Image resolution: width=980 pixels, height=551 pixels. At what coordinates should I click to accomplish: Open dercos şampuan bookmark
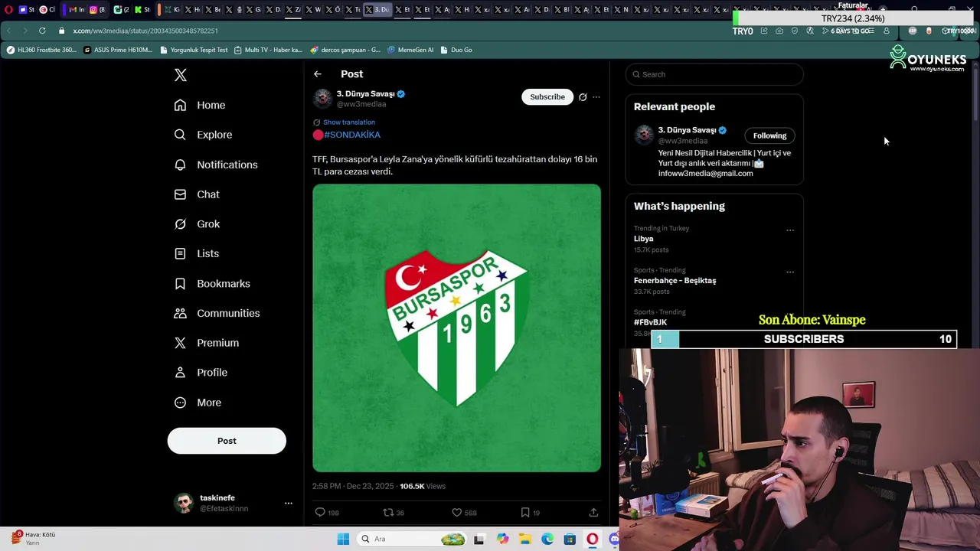click(x=345, y=50)
